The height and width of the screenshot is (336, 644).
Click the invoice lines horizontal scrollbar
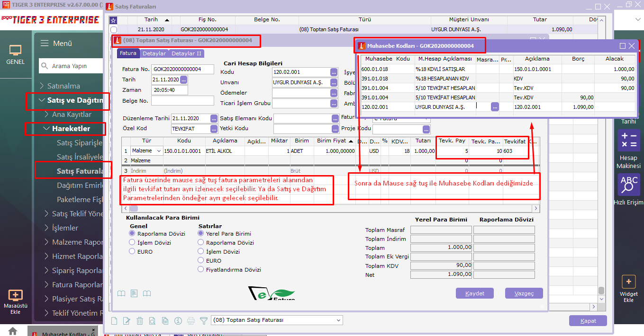point(331,208)
